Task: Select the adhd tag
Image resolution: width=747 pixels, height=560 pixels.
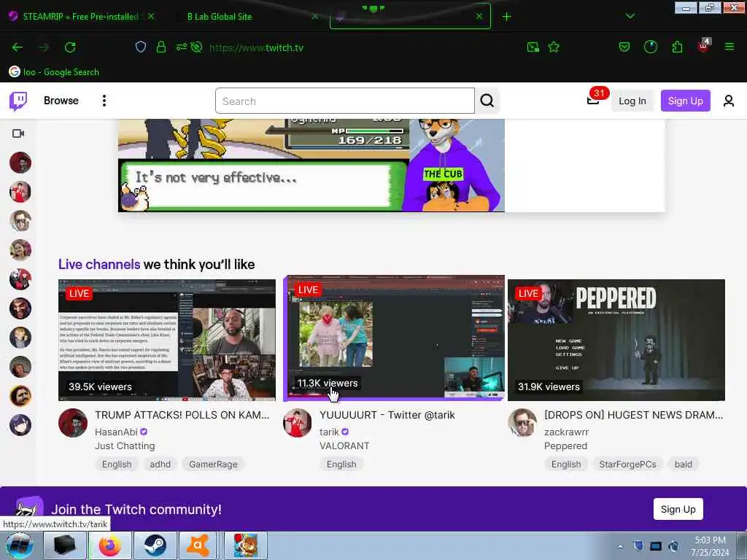Action: (x=160, y=464)
